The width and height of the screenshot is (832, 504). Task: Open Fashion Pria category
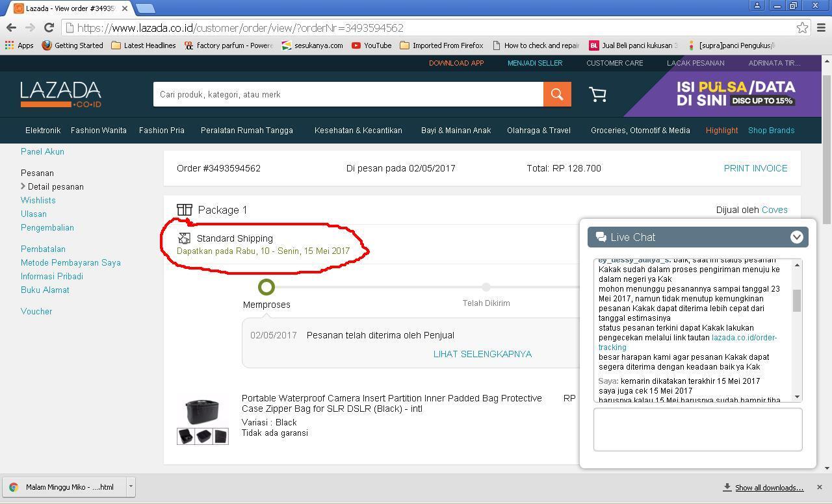162,131
